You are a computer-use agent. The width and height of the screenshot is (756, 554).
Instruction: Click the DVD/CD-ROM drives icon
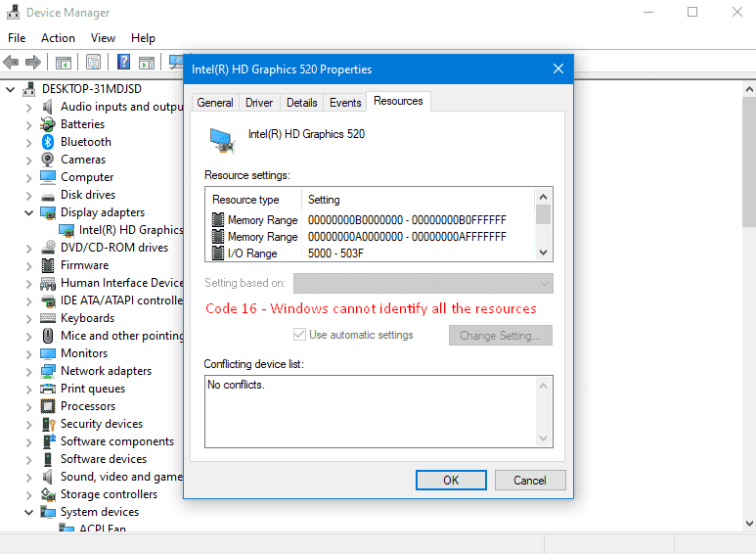click(48, 248)
